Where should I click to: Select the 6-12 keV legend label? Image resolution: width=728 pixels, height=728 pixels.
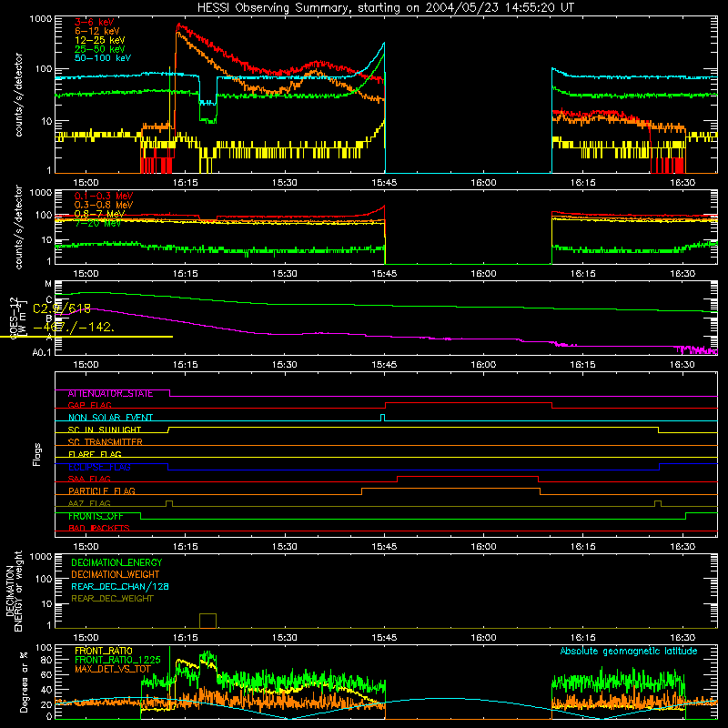point(97,31)
